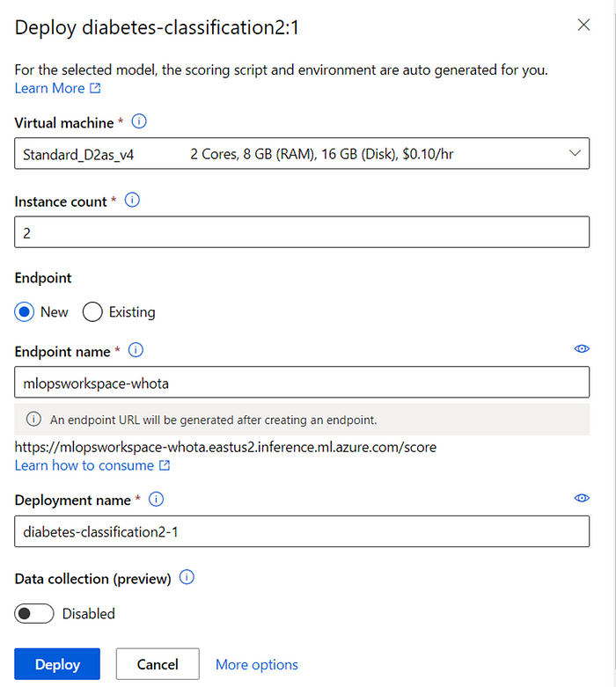The image size is (616, 687).
Task: Click the Standard_D2as_v4 combo box
Action: 302,153
